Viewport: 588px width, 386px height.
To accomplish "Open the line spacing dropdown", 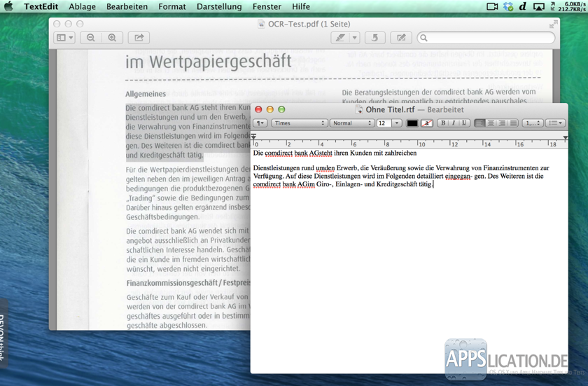I will (533, 123).
